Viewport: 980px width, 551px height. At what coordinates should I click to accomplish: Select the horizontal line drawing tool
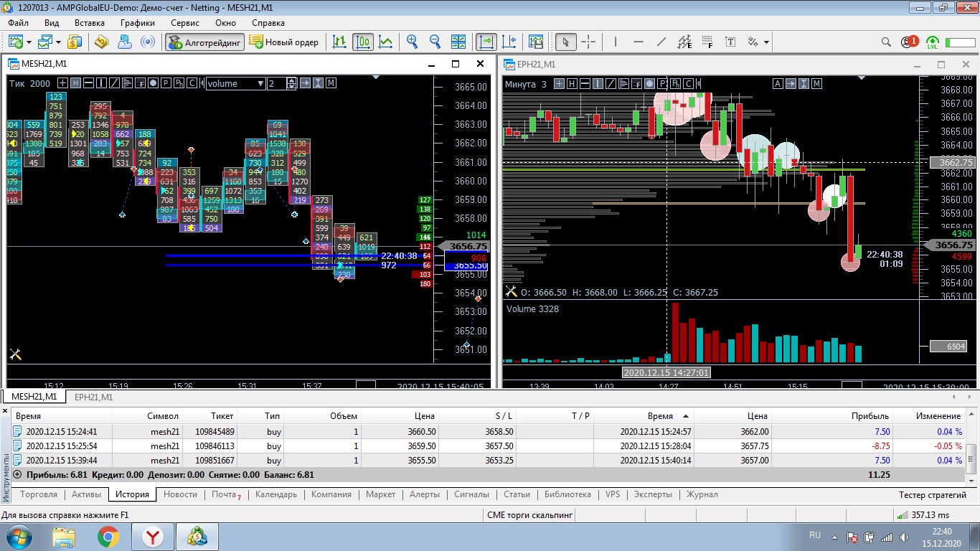tap(638, 42)
